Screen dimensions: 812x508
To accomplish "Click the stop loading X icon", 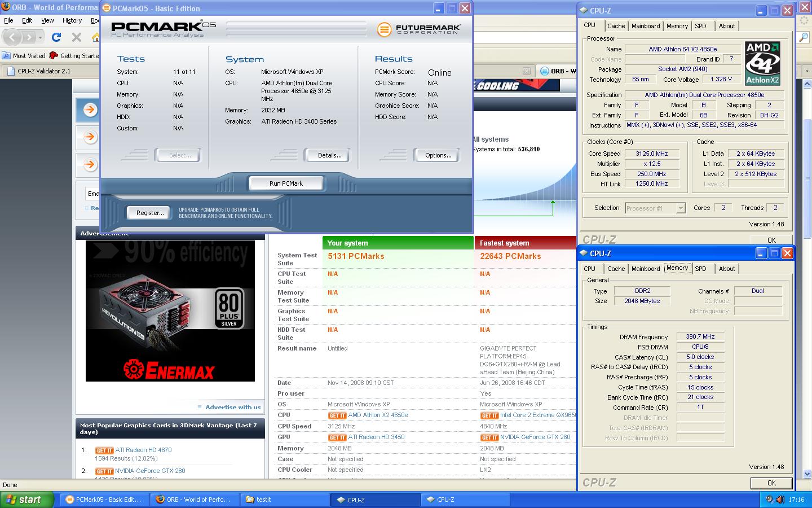I will [x=77, y=37].
